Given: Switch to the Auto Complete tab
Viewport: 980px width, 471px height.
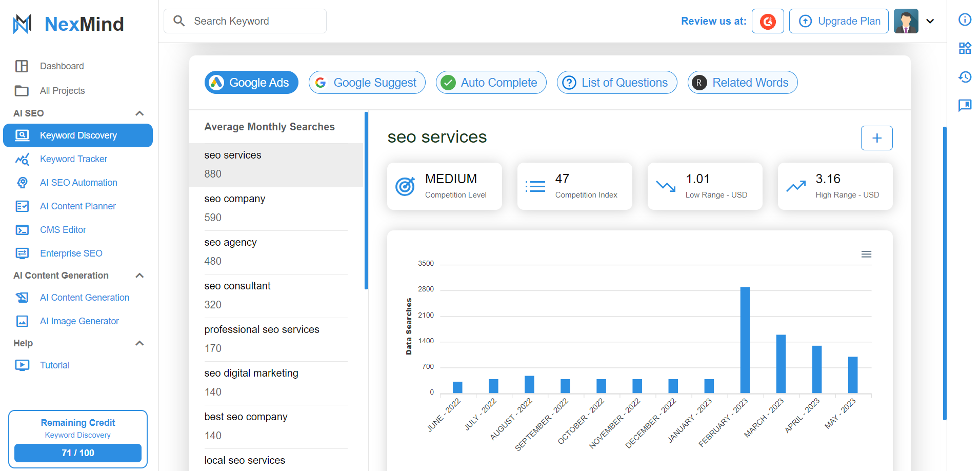Looking at the screenshot, I should tap(491, 83).
